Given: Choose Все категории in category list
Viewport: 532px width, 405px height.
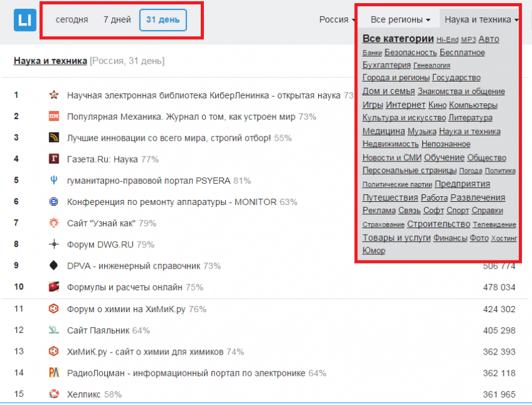Looking at the screenshot, I should [x=398, y=39].
